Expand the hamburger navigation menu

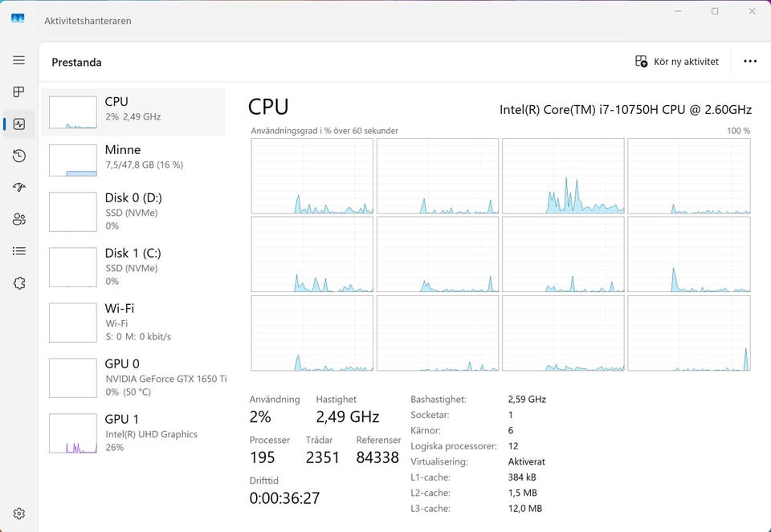click(18, 60)
